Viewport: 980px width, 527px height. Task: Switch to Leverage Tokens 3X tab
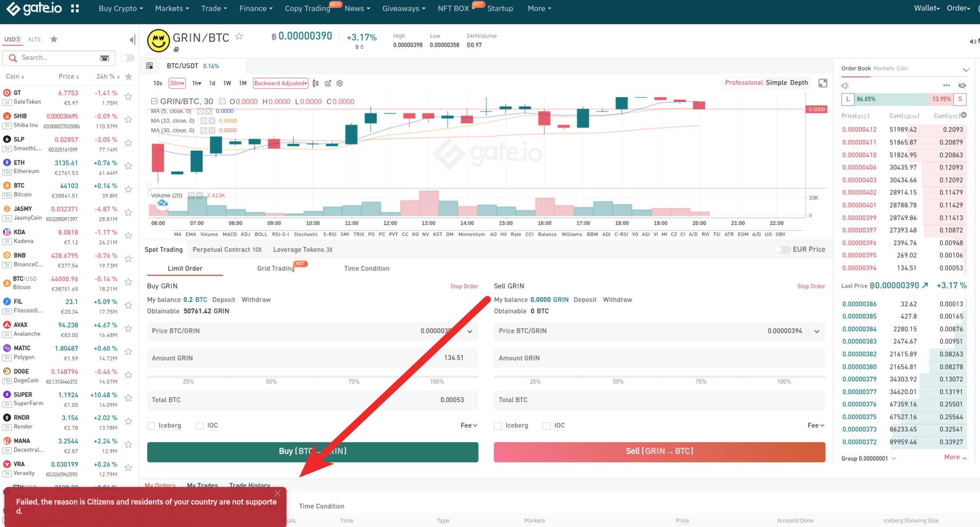click(x=303, y=250)
